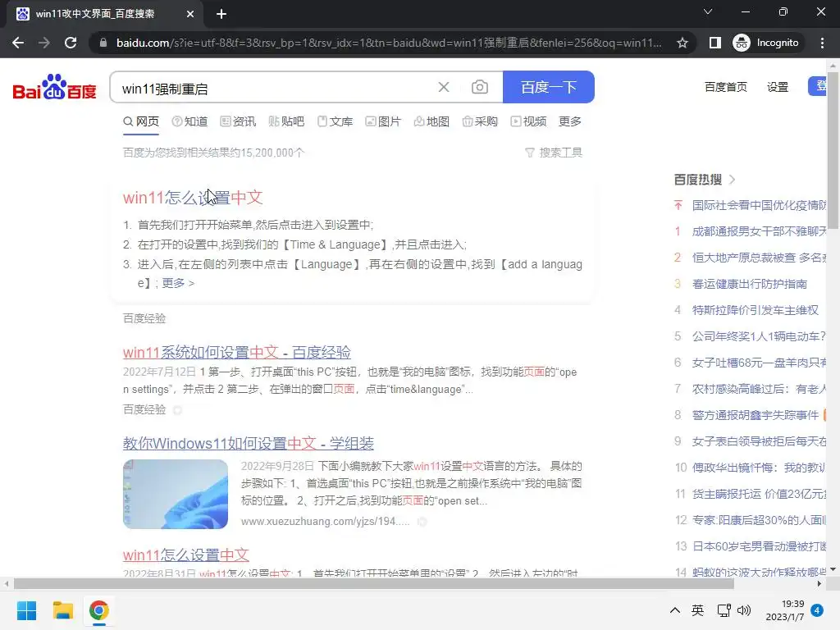Clear the search box with the X icon
The image size is (840, 630).
click(444, 87)
